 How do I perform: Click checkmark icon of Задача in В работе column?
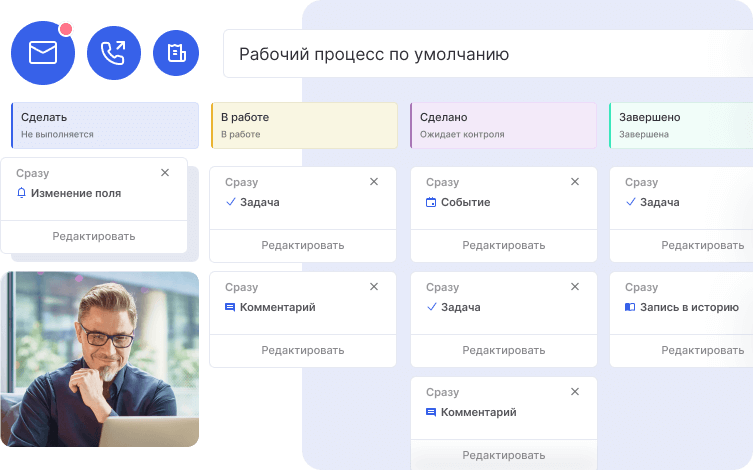click(230, 202)
